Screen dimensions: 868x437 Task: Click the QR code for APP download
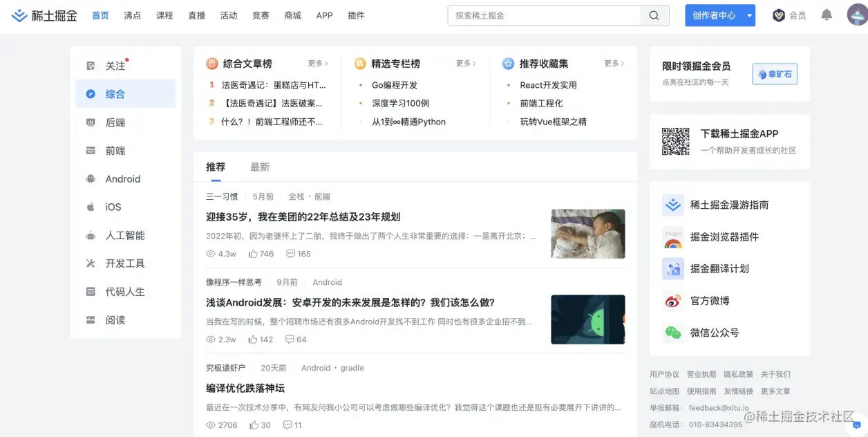676,141
